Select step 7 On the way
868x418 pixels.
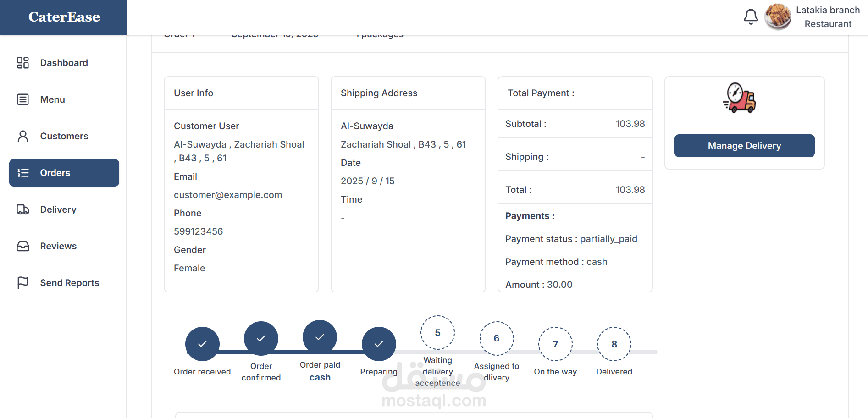click(x=555, y=344)
